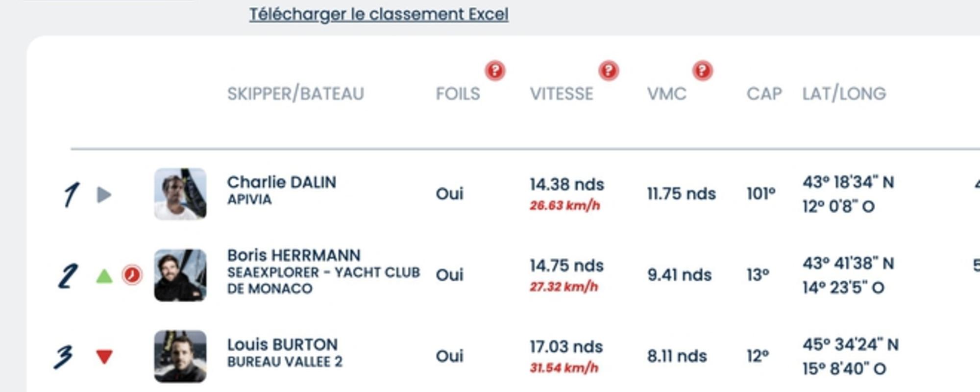This screenshot has height=392, width=980.
Task: Click the gray steady-rank arrow for Charlie Dalin
Action: coord(104,195)
